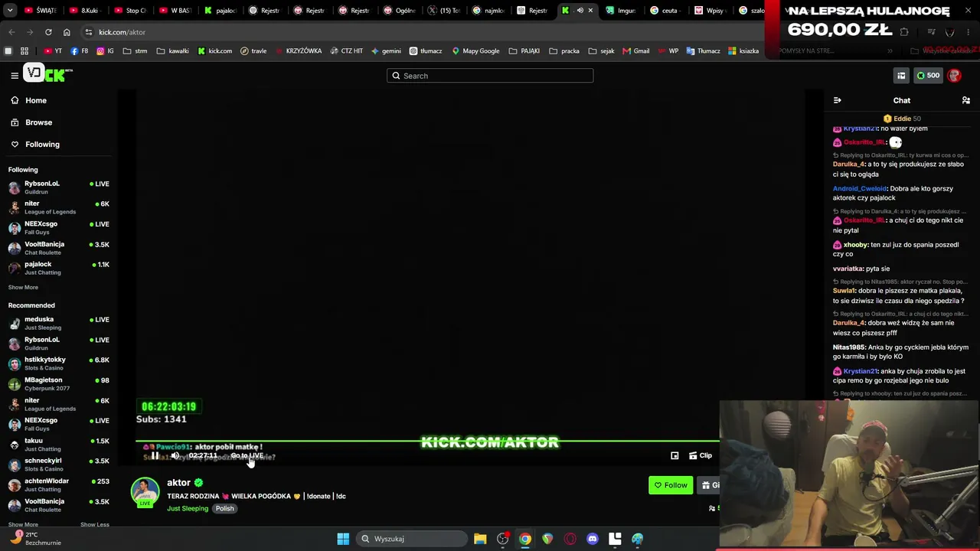Go back with browser back arrow

11,32
